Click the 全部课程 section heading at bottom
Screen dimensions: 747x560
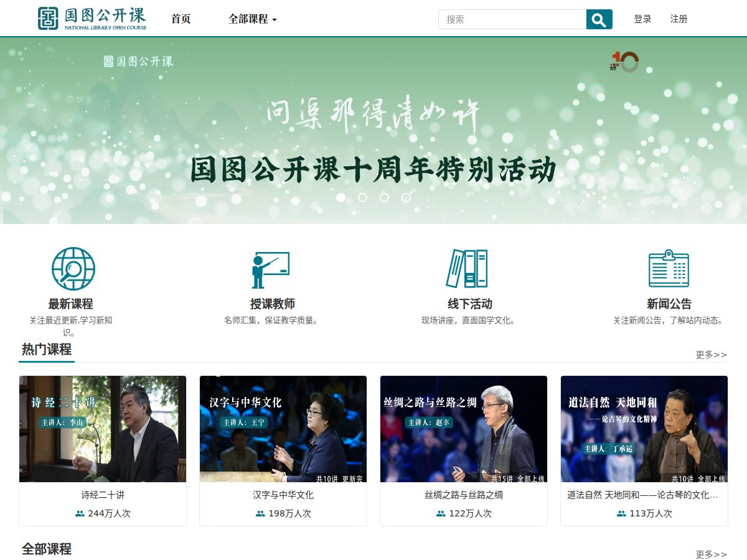click(x=47, y=549)
